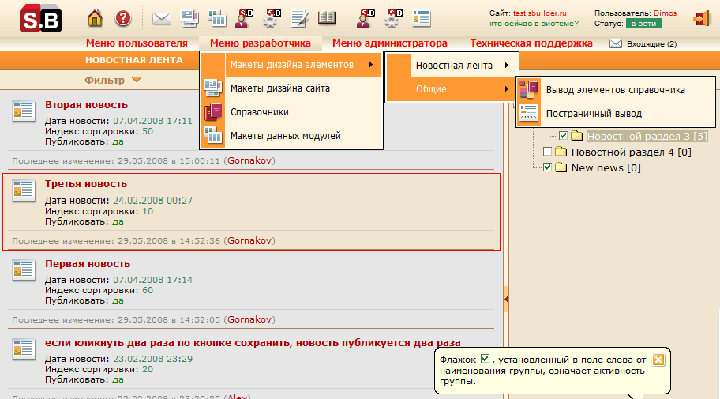Select Новостной раздел 3 tree item
Screen dimensions: 720x399
pos(647,136)
